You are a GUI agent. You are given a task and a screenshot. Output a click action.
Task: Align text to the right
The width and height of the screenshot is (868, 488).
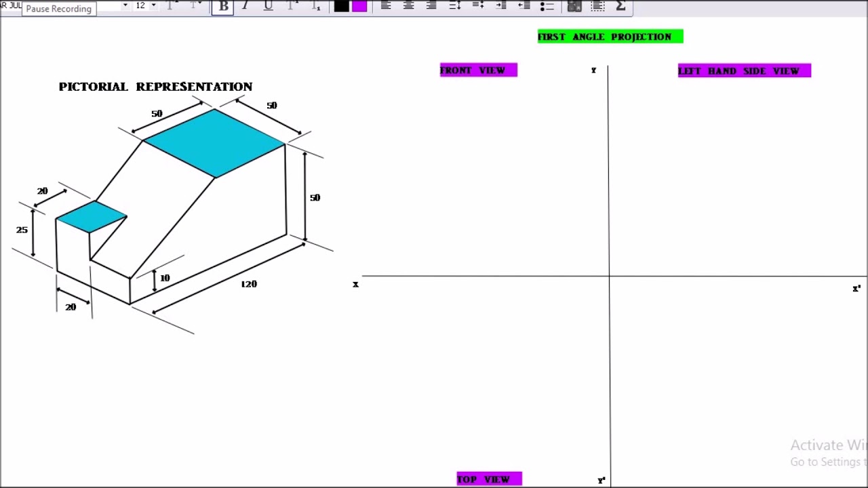click(x=431, y=6)
